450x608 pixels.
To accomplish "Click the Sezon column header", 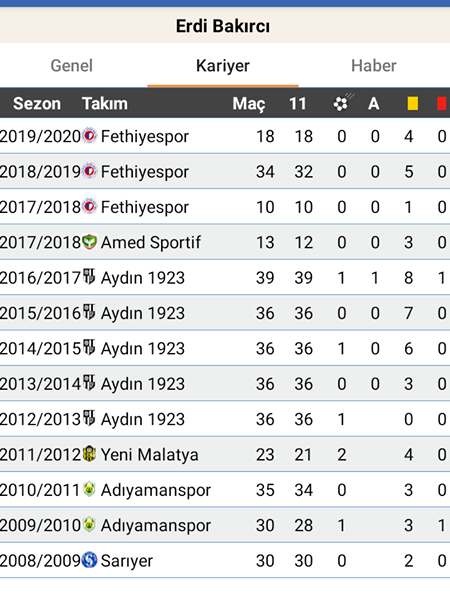I will coord(37,104).
